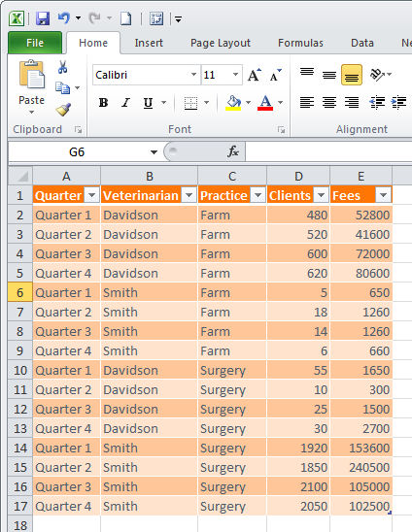Toggle Bold formatting
Screen dimensions: 412x532
tap(103, 103)
